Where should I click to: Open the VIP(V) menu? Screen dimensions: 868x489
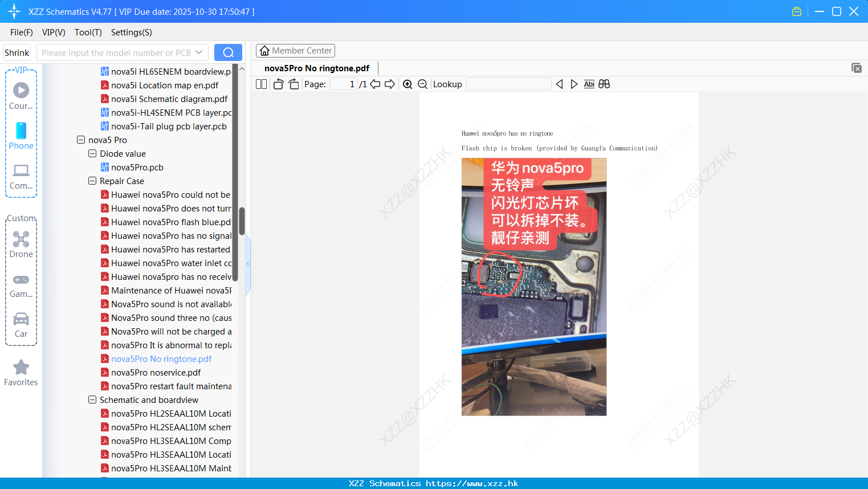(54, 32)
